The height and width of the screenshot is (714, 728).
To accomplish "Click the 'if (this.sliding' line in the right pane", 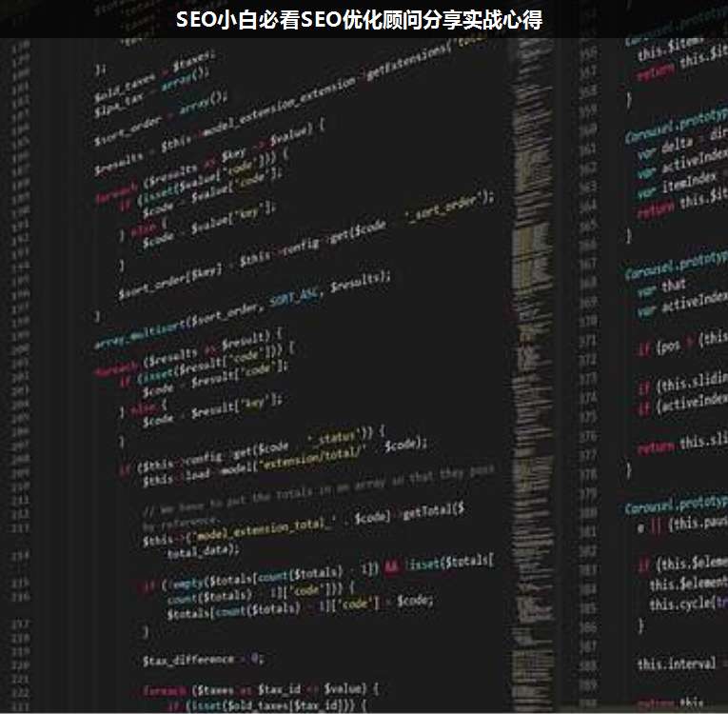I will [x=683, y=384].
